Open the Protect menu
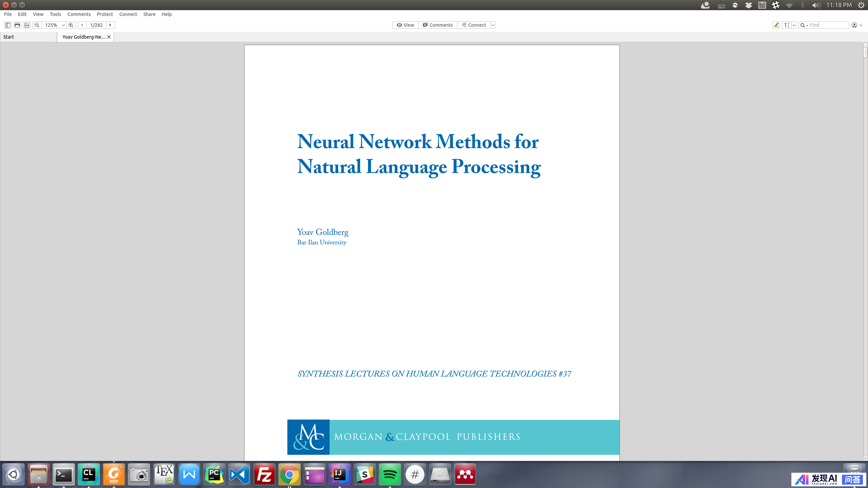 105,14
